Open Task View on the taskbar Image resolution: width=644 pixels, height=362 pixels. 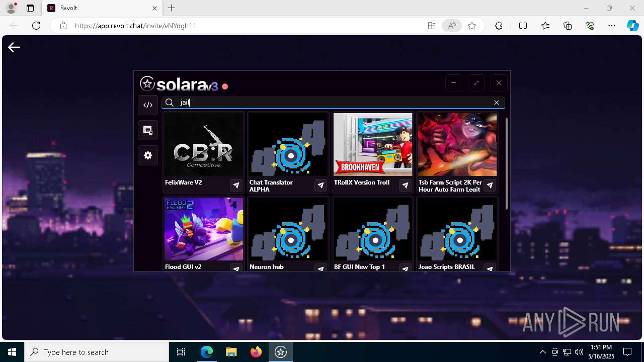[x=181, y=352]
